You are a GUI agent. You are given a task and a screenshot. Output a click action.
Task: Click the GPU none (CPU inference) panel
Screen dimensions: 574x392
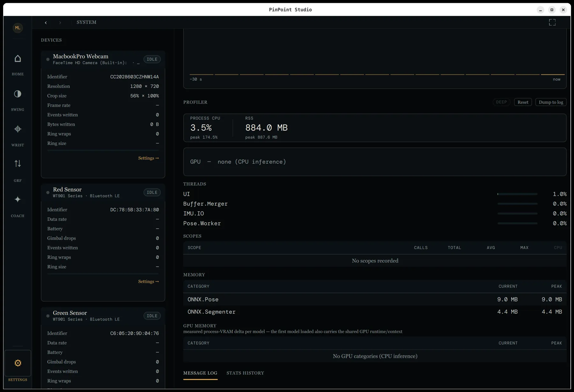point(375,162)
